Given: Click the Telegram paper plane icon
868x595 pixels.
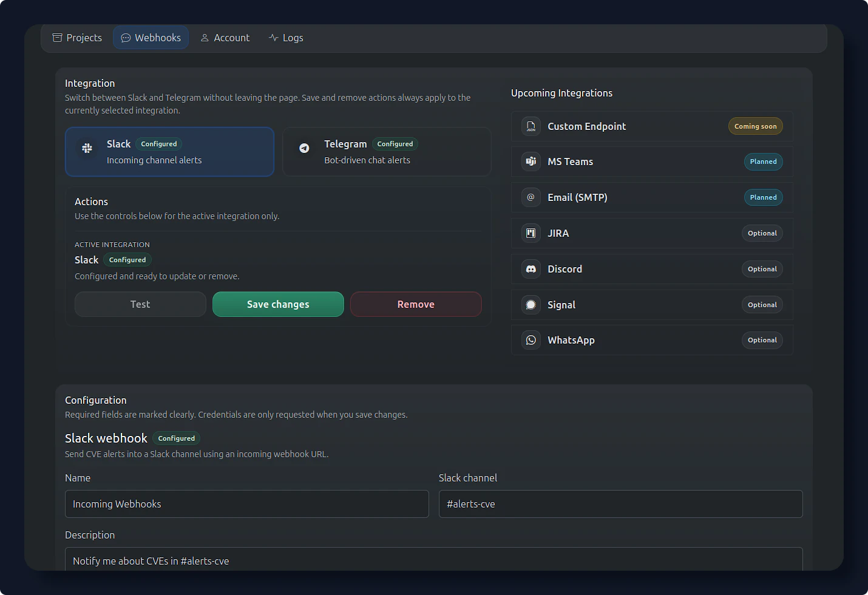Looking at the screenshot, I should pos(305,148).
